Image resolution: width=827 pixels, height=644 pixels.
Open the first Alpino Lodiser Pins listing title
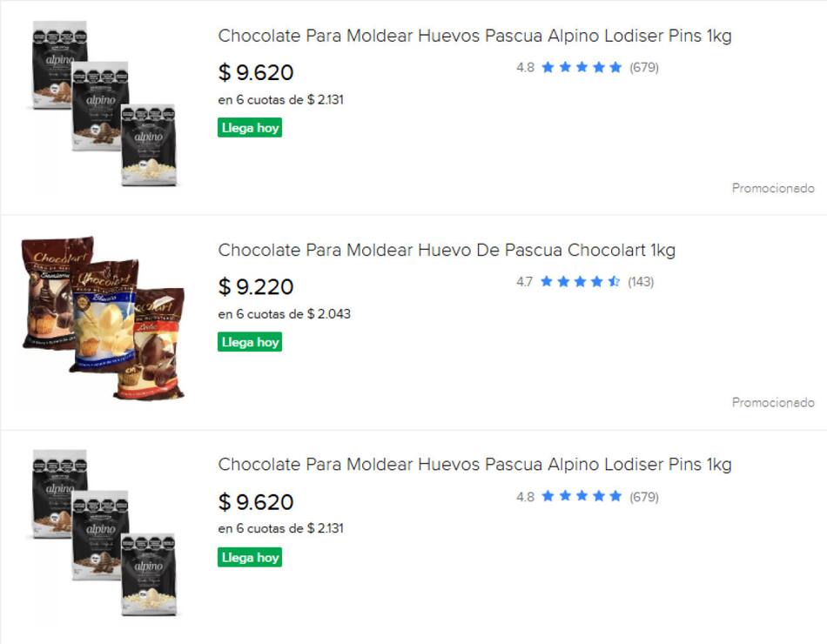(474, 37)
